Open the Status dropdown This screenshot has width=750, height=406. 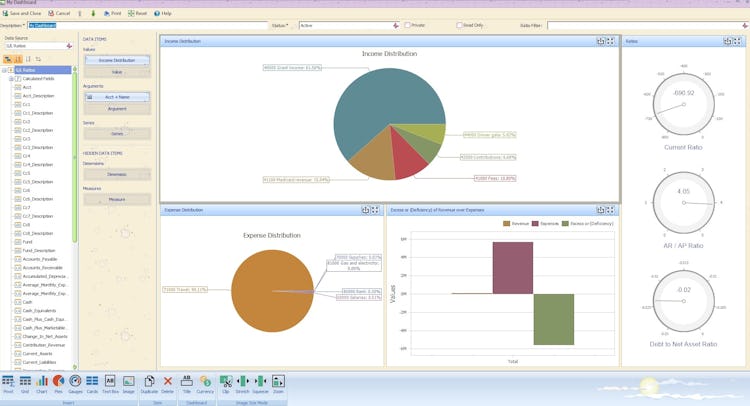point(396,25)
